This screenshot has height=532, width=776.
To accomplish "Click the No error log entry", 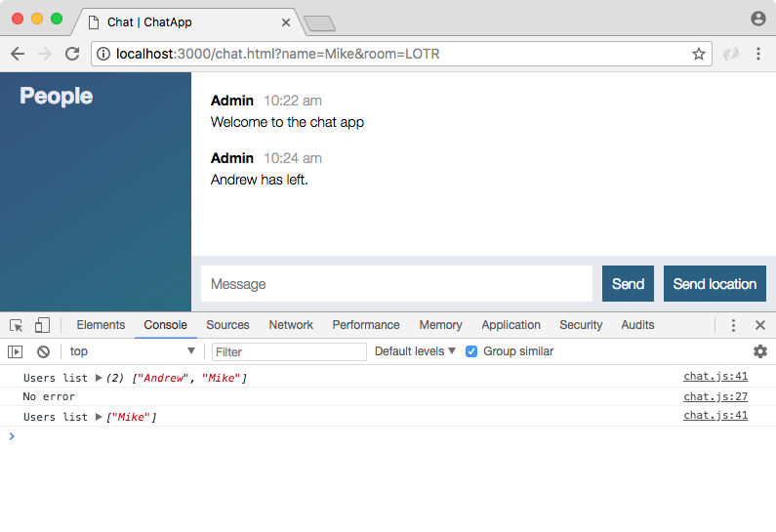I will 49,397.
